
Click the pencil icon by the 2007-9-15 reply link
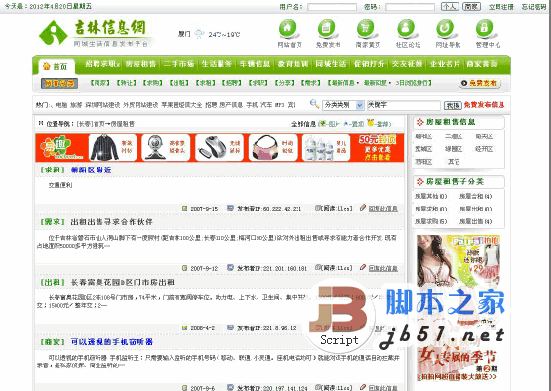point(363,208)
